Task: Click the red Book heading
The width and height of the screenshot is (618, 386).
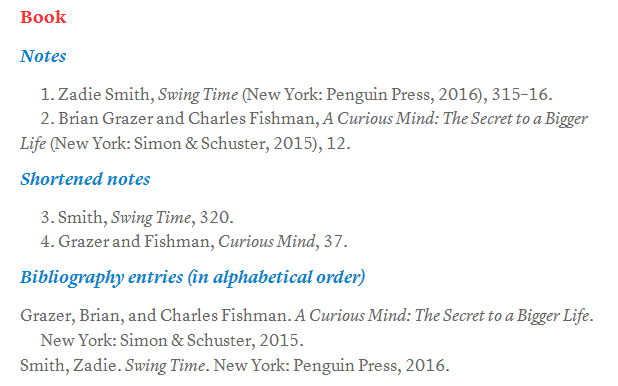Action: [43, 17]
